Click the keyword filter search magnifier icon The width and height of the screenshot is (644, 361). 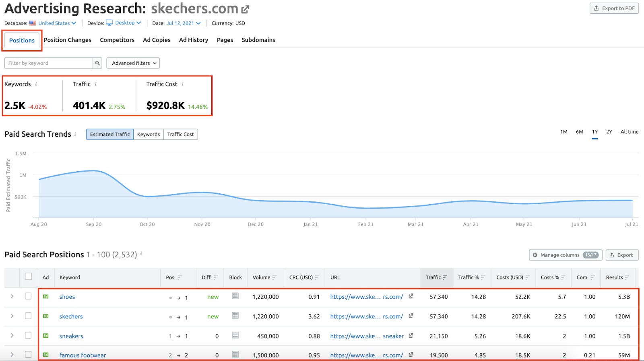click(97, 63)
